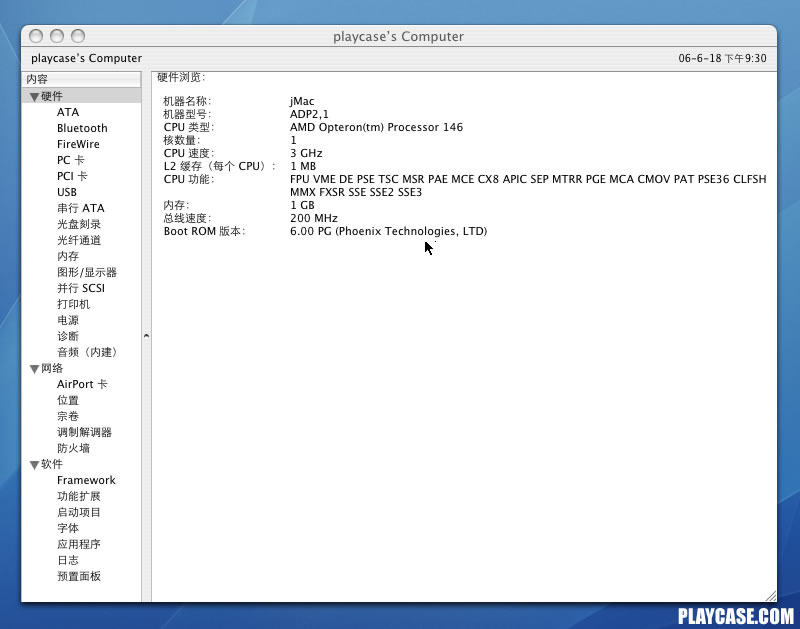Select the 诊断 diagnostics entry
The image size is (800, 629).
(x=68, y=336)
